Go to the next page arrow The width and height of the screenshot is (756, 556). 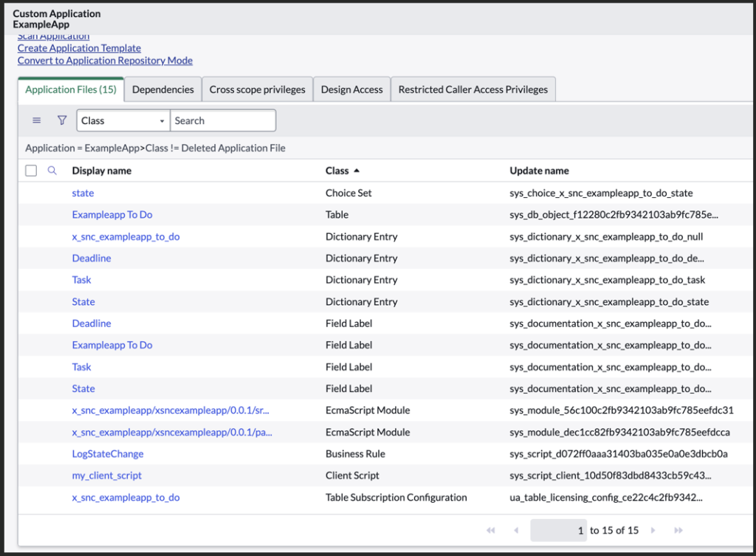[653, 530]
